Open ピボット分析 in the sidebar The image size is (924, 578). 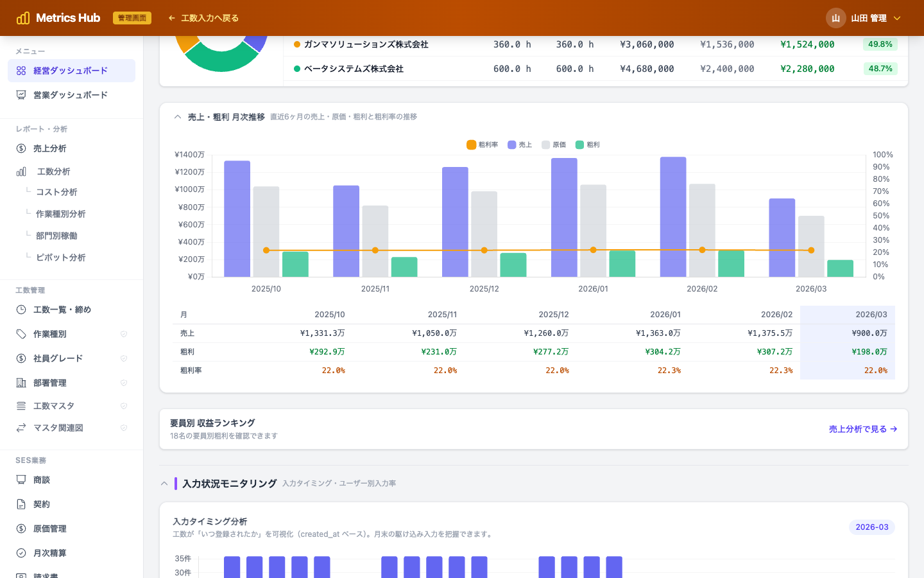click(x=61, y=258)
